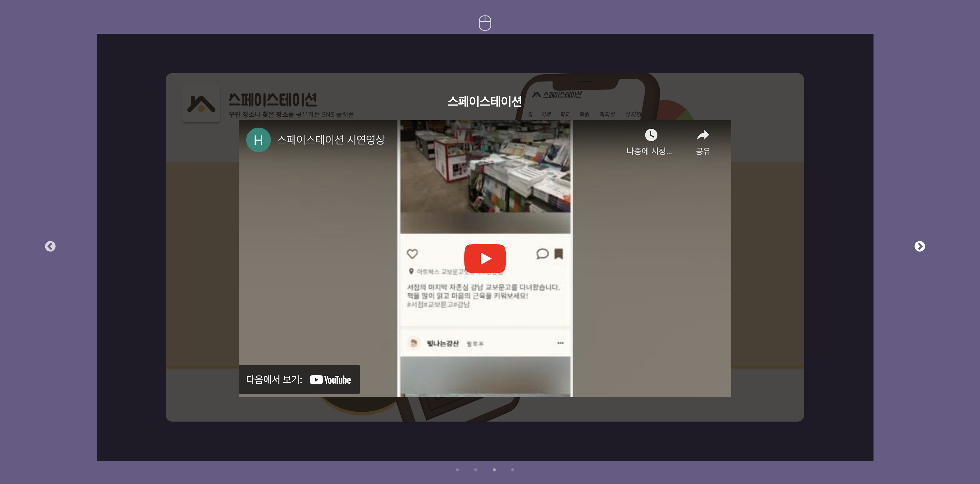Click the SpaceStation house logo icon
The image size is (980, 484).
pyautogui.click(x=201, y=104)
